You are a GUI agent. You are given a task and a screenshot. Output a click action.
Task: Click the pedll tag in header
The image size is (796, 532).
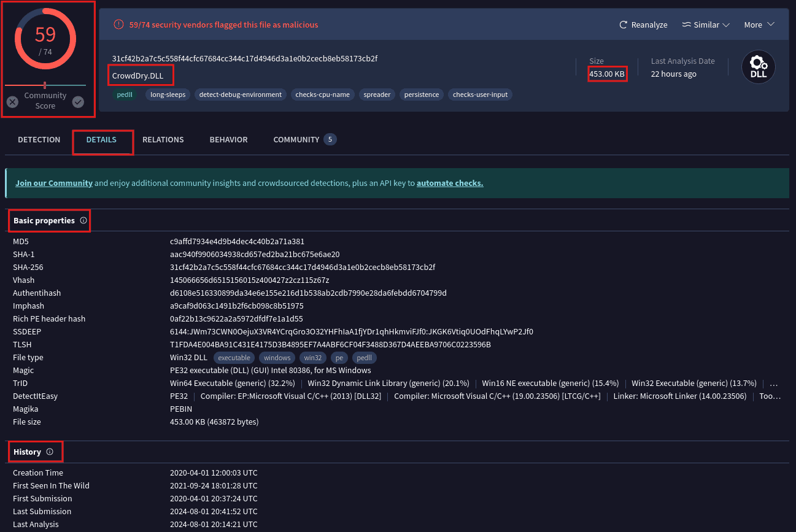point(125,94)
